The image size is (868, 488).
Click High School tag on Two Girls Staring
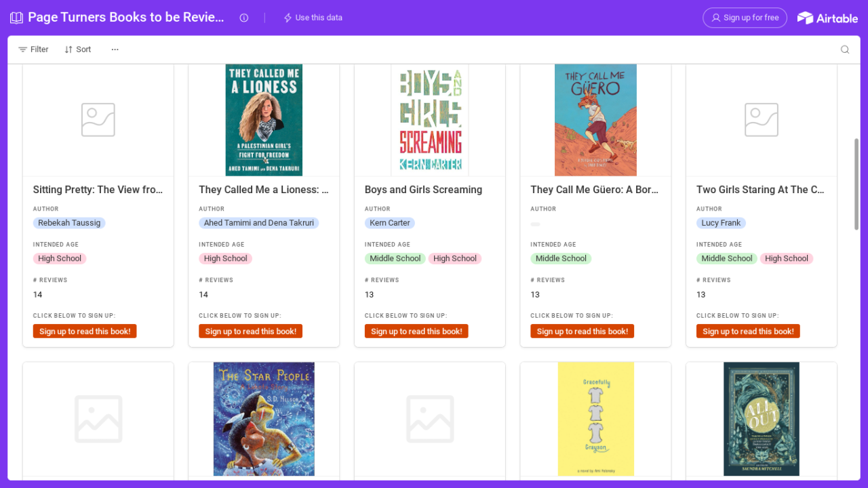click(787, 258)
